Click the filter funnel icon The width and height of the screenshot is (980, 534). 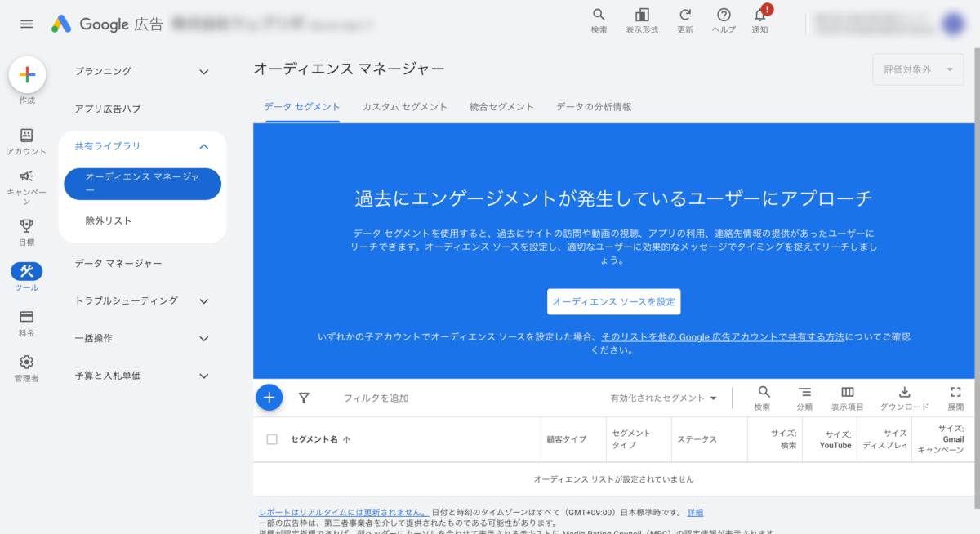[x=304, y=398]
